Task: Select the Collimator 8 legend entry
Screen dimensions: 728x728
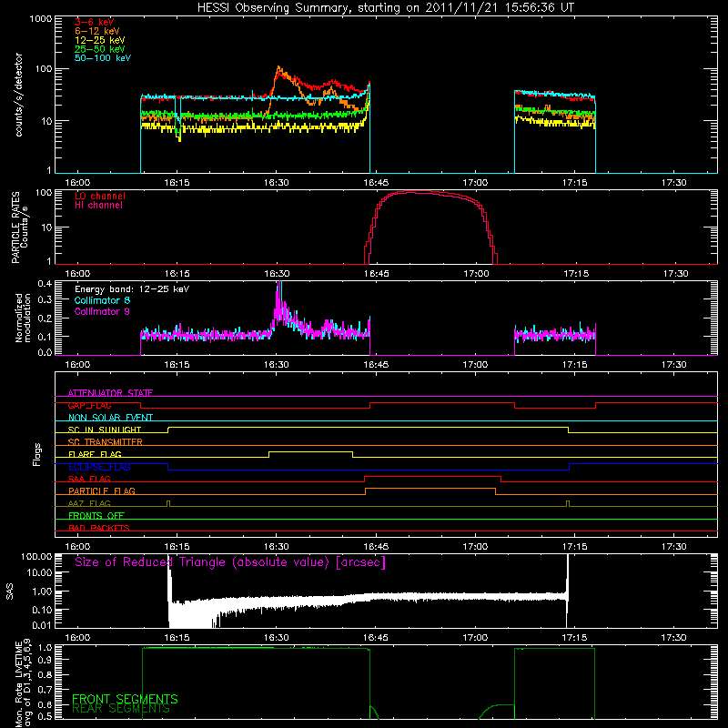Action: (102, 300)
